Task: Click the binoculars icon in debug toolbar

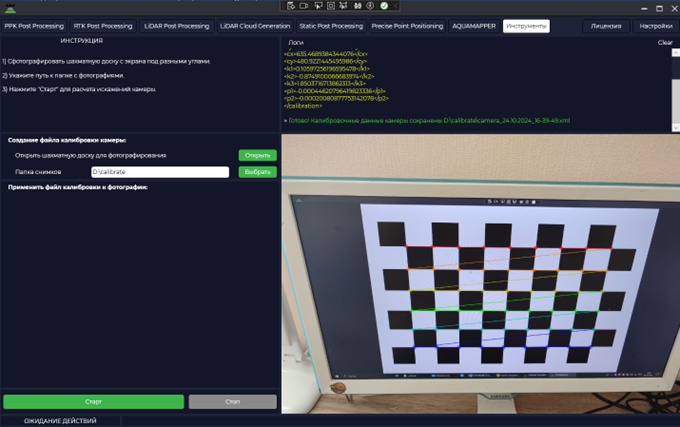Action: coord(358,5)
